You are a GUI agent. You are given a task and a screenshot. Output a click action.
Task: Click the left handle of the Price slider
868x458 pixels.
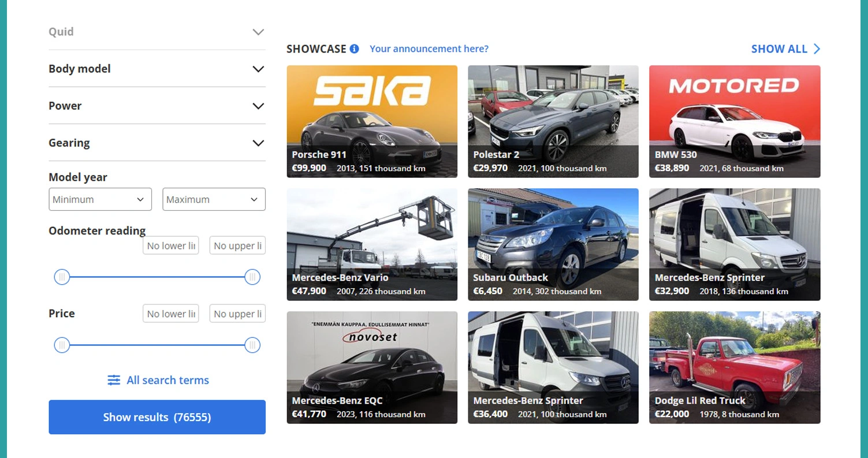(x=62, y=345)
